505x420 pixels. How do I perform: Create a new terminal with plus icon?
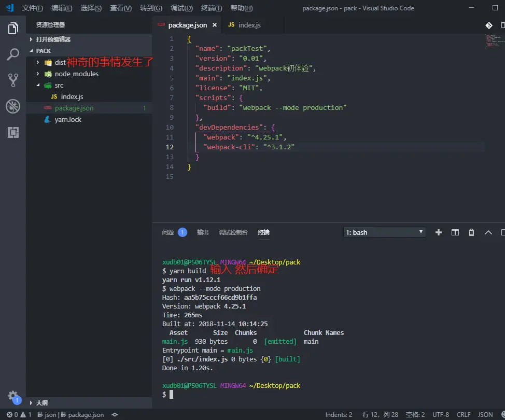[438, 232]
